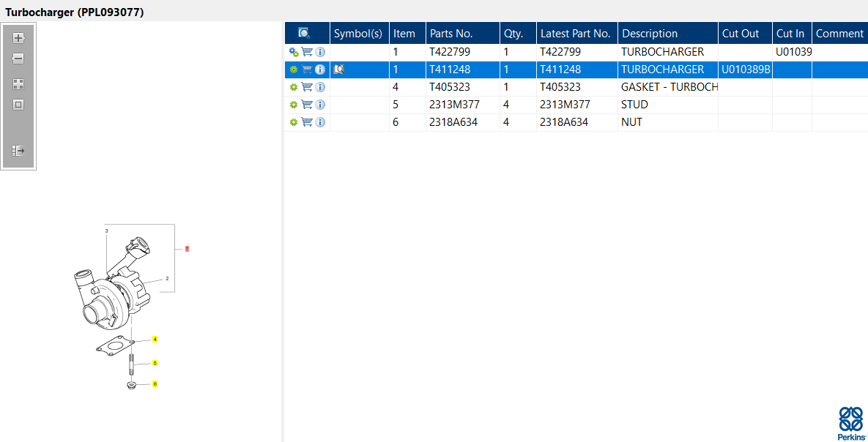Click the search icon in table header
The width and height of the screenshot is (868, 442).
pos(304,33)
